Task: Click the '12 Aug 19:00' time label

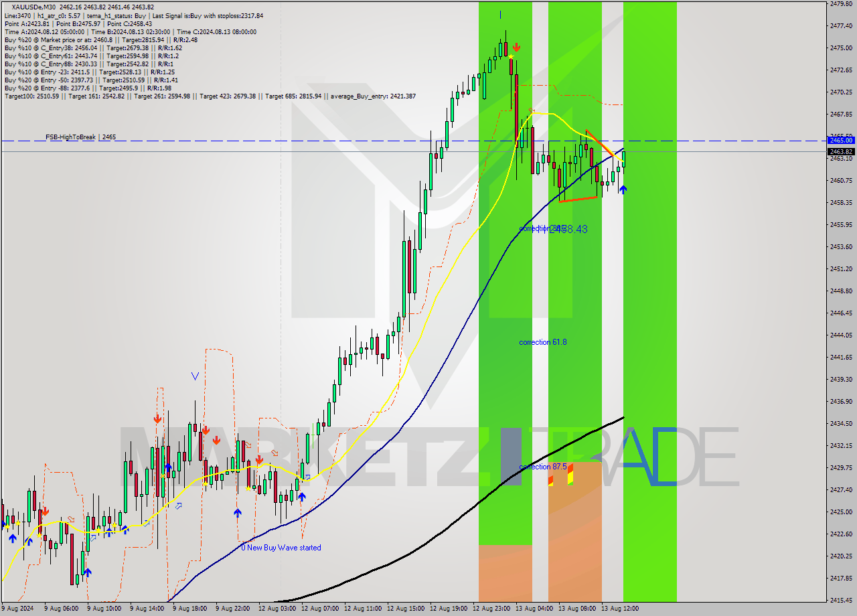Action: 449,609
